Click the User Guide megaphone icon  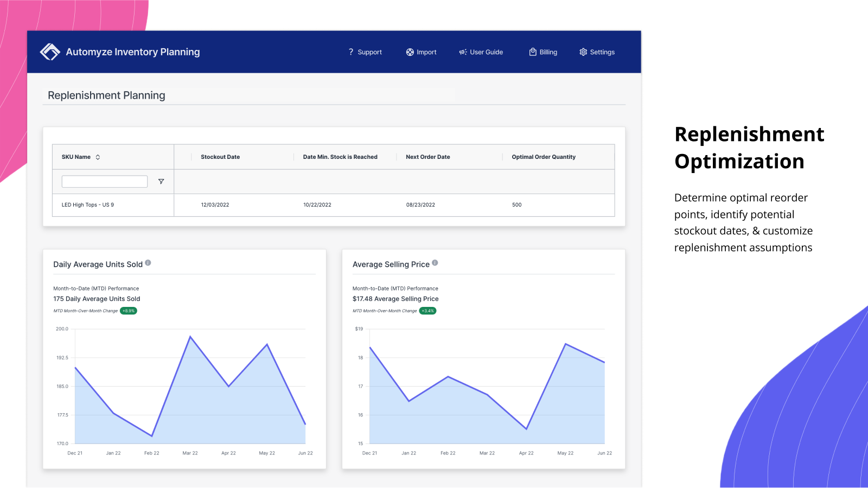[463, 52]
